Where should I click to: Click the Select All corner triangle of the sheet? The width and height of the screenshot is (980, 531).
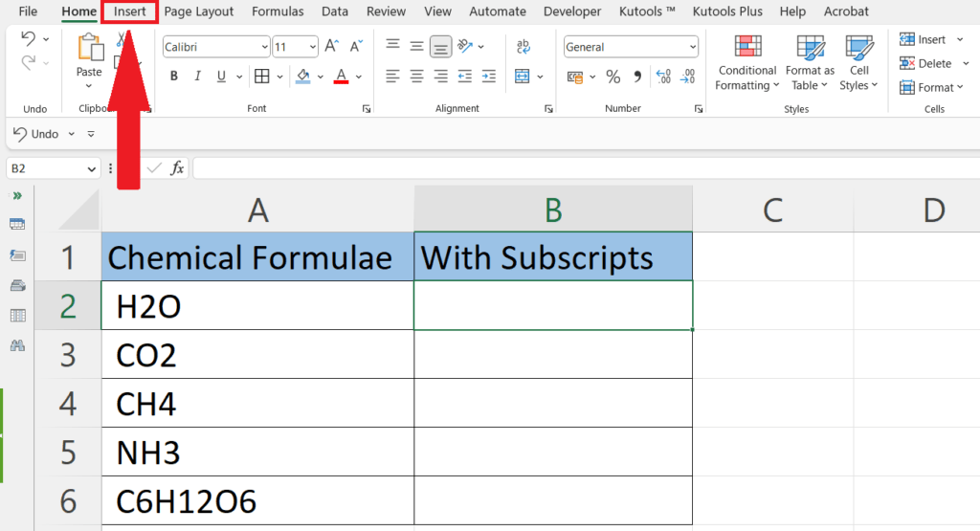point(78,210)
